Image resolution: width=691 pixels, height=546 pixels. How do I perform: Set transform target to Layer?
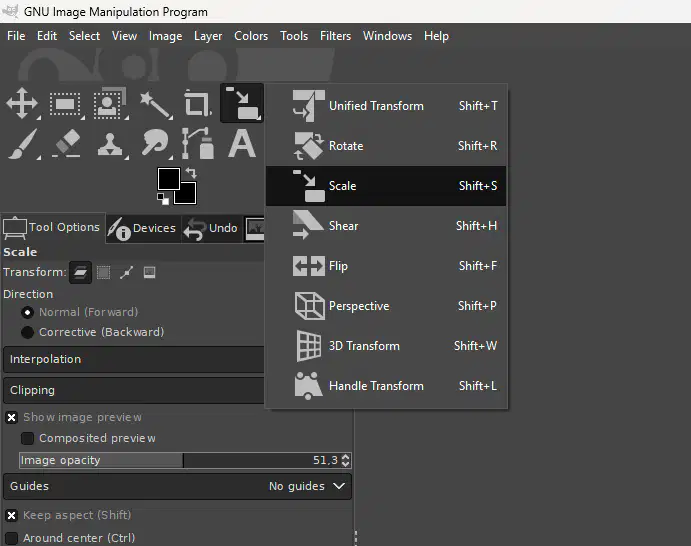tap(80, 272)
